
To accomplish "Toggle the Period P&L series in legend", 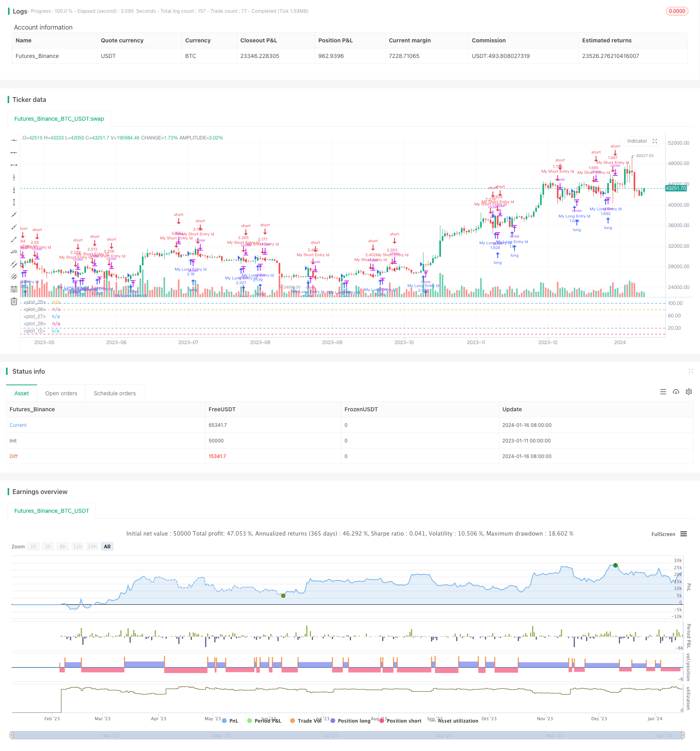I will pyautogui.click(x=264, y=721).
